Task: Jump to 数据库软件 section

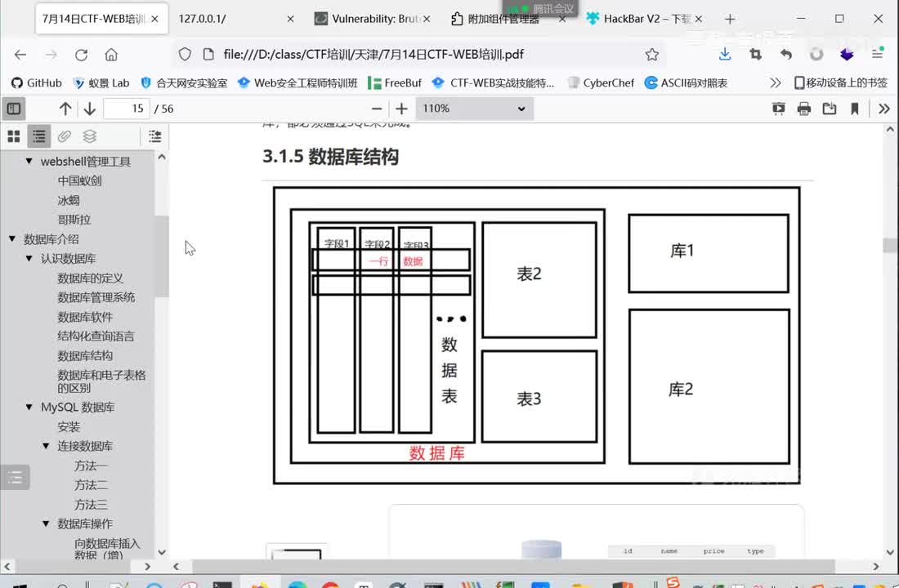Action: point(85,317)
